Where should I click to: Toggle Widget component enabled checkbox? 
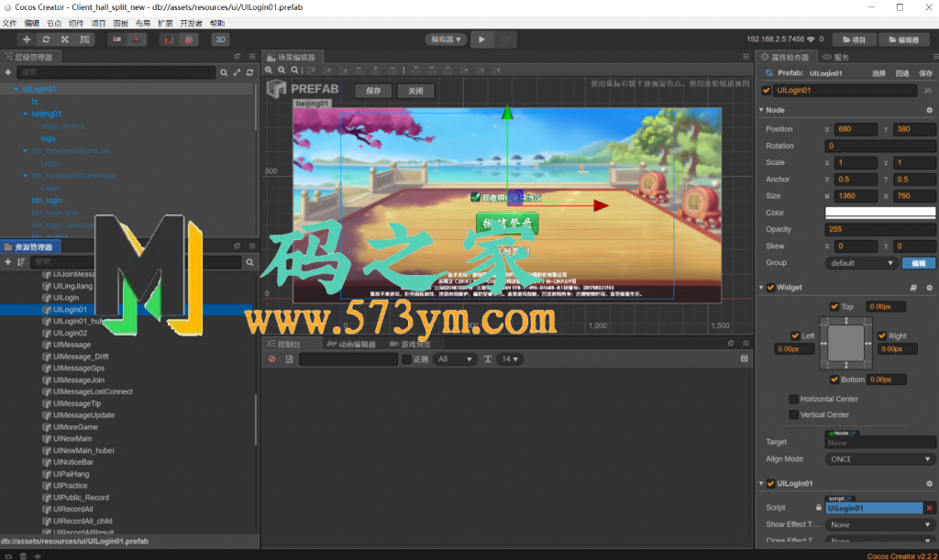tap(770, 288)
